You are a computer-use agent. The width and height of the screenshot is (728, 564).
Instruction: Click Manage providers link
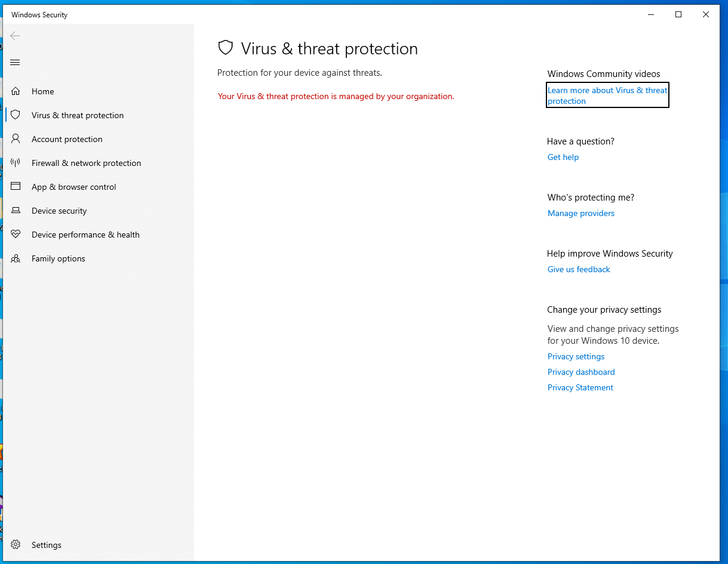(581, 213)
